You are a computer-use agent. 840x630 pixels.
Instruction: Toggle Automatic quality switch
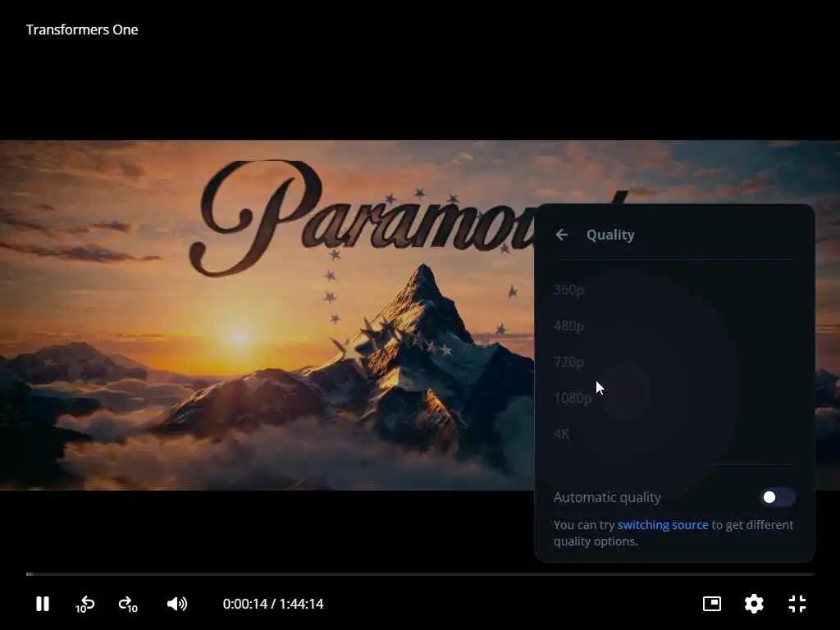pyautogui.click(x=778, y=497)
